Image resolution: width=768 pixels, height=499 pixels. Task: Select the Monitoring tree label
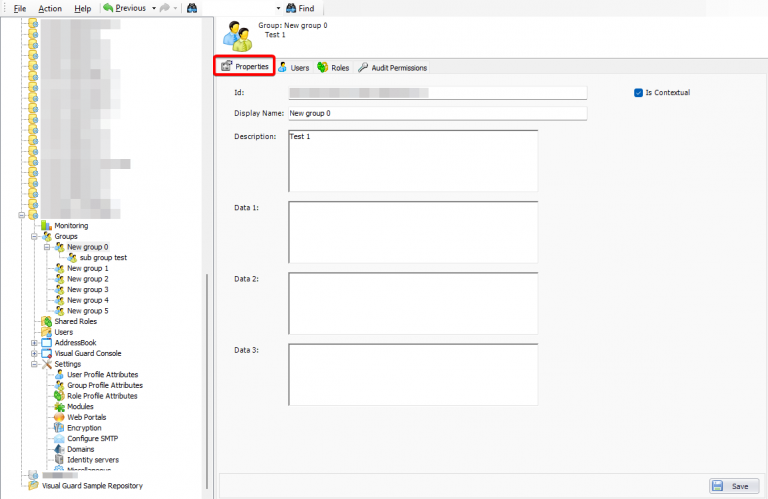pos(72,225)
